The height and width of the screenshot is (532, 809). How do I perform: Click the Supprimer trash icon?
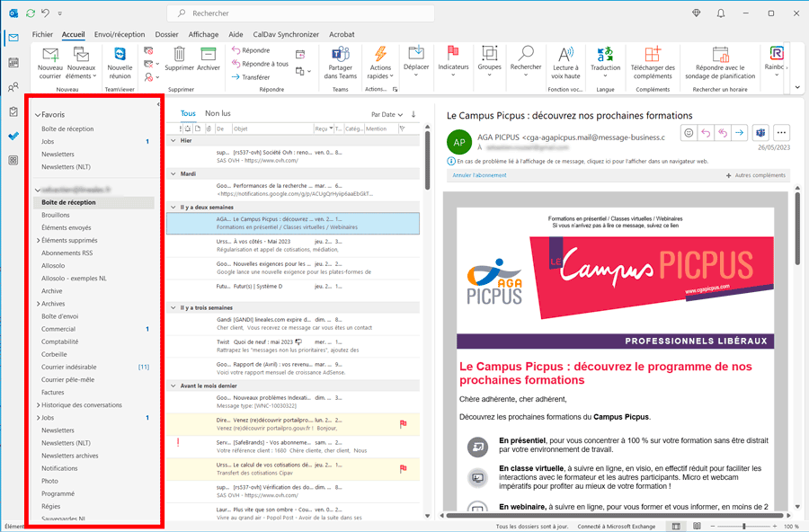click(180, 56)
